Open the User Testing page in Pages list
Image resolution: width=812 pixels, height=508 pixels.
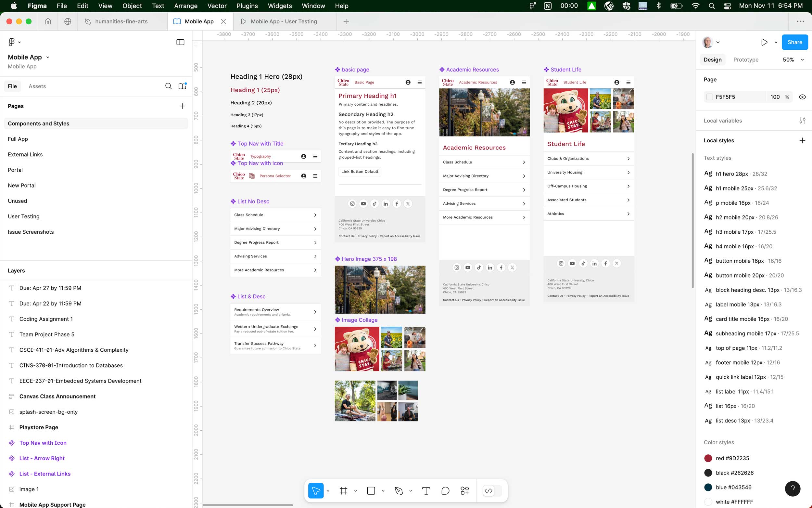tap(23, 216)
